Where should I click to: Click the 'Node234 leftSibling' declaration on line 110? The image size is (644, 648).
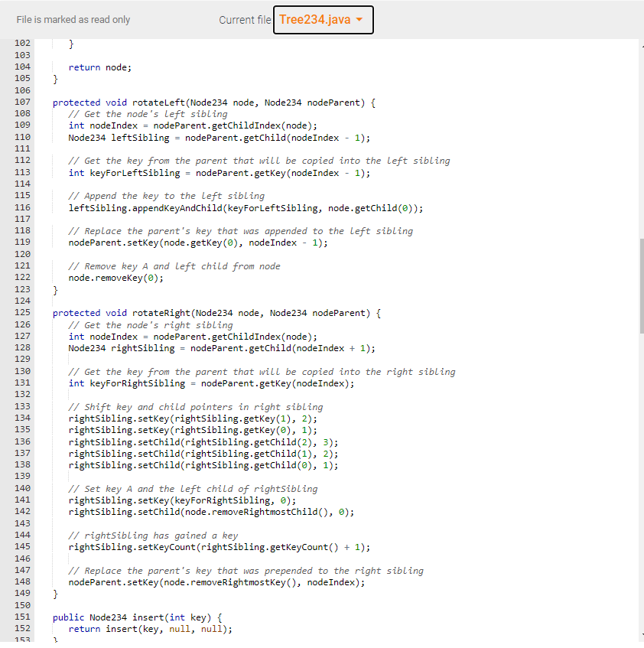point(219,138)
